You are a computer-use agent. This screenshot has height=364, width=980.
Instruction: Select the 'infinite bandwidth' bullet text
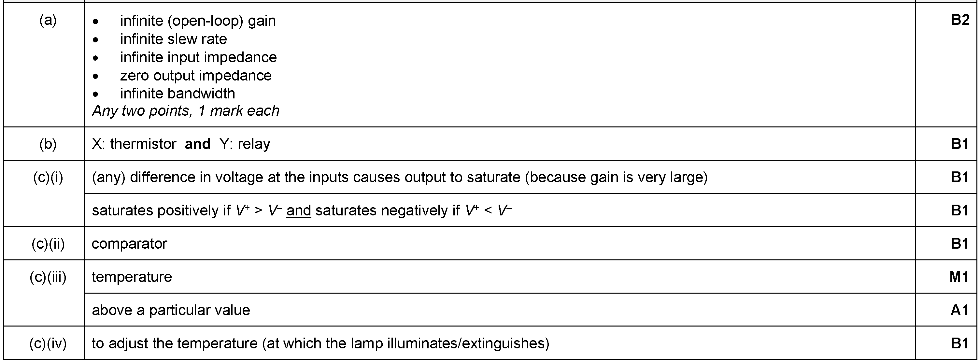tap(177, 93)
